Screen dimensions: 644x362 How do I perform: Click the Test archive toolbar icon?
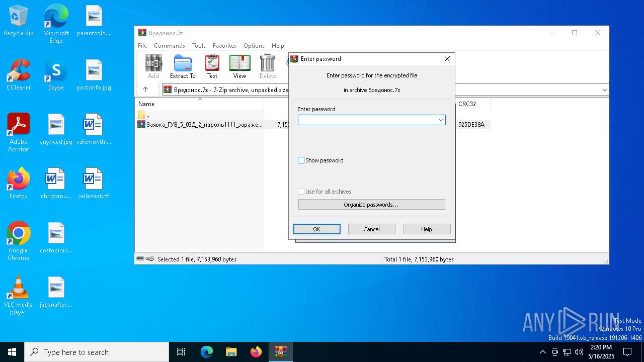pyautogui.click(x=212, y=67)
